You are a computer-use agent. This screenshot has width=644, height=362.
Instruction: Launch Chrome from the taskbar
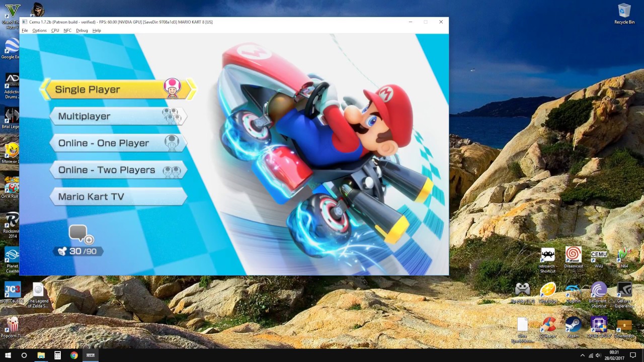coord(74,355)
